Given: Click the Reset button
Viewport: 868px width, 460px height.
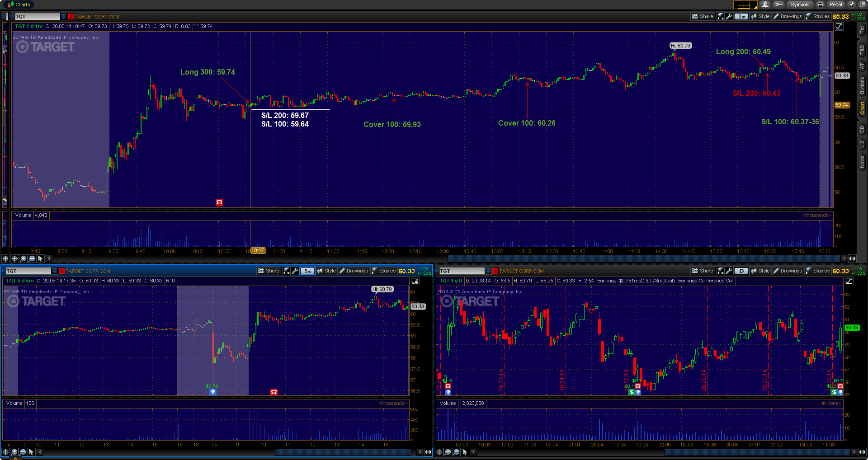Looking at the screenshot, I should [835, 5].
